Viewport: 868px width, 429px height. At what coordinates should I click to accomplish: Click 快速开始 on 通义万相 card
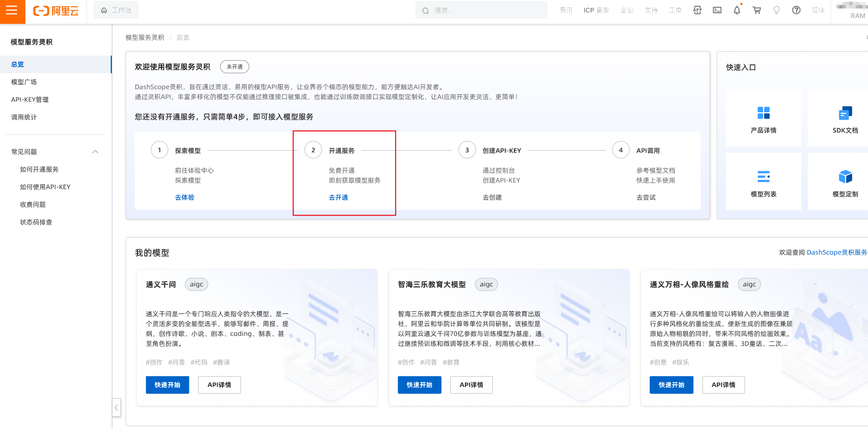(672, 385)
